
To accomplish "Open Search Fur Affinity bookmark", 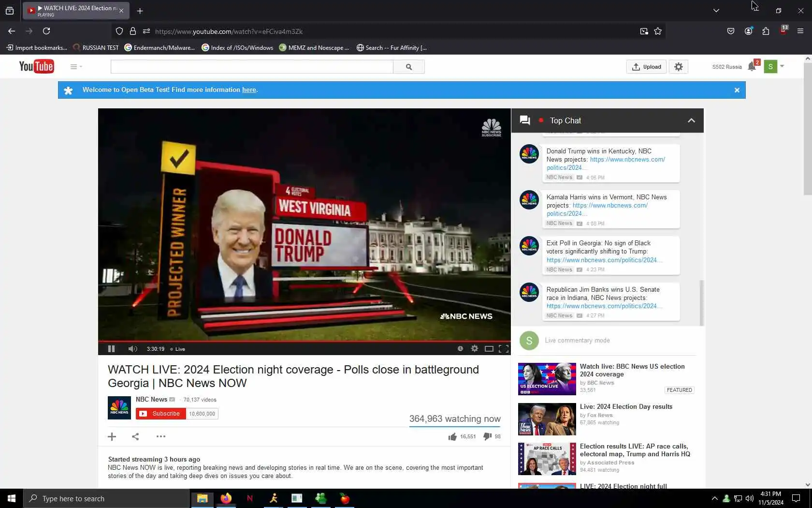I will pos(391,47).
